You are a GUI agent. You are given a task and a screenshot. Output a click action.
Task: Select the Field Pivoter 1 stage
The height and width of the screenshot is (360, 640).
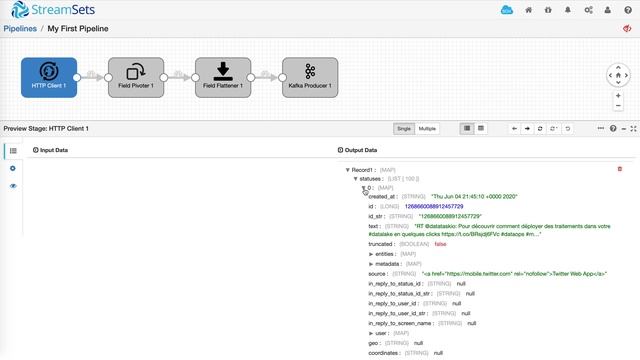136,78
